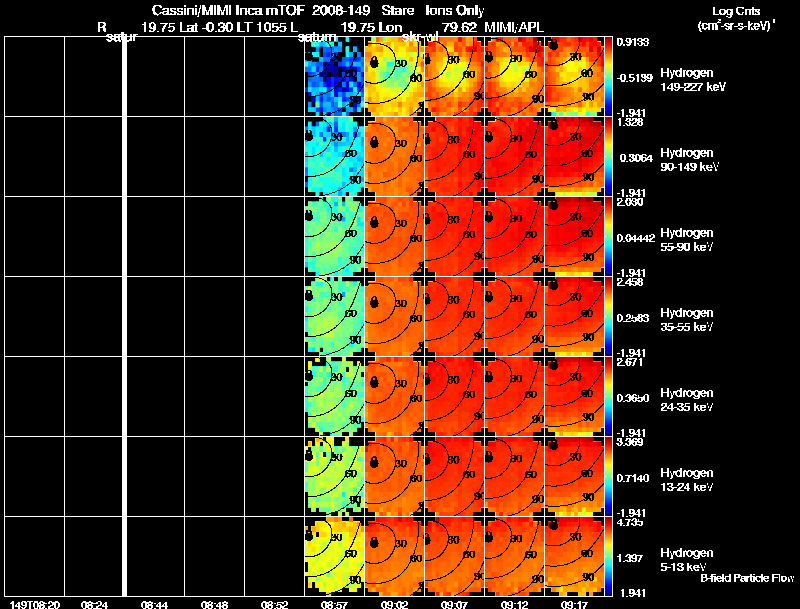Viewport: 800px width, 609px height.
Task: Click the 'Hydrogen 149-227 keV' row label
Action: [x=693, y=80]
